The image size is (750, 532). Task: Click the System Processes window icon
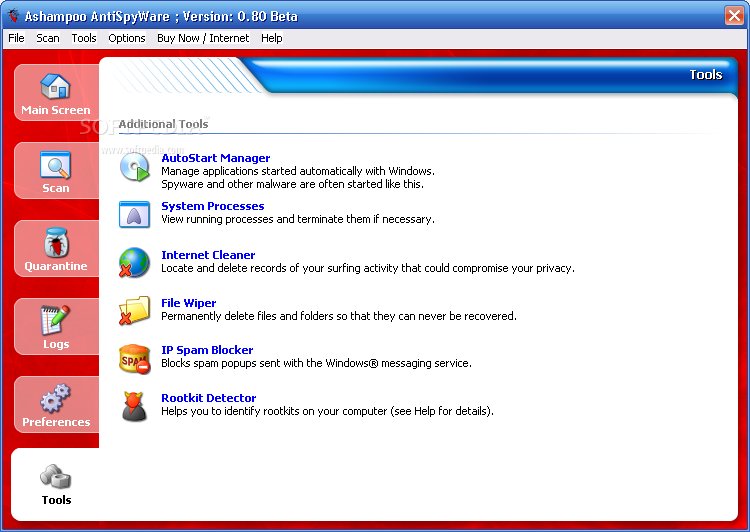click(x=134, y=214)
